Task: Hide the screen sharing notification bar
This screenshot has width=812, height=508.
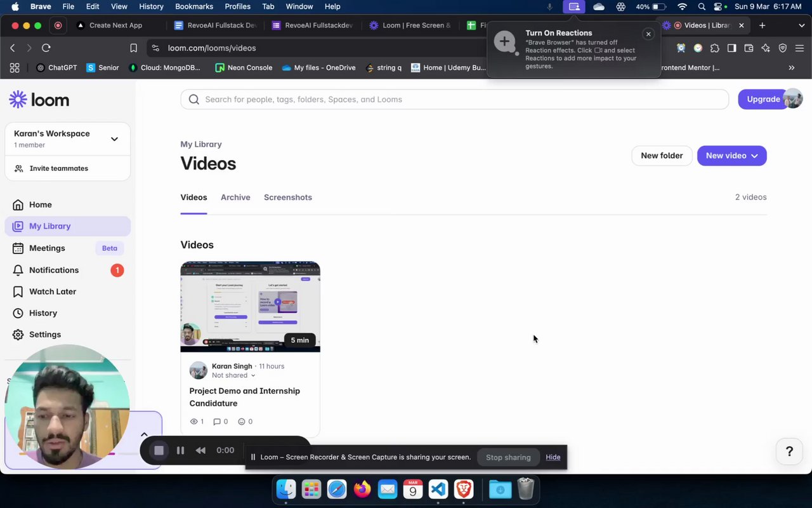Action: click(553, 457)
